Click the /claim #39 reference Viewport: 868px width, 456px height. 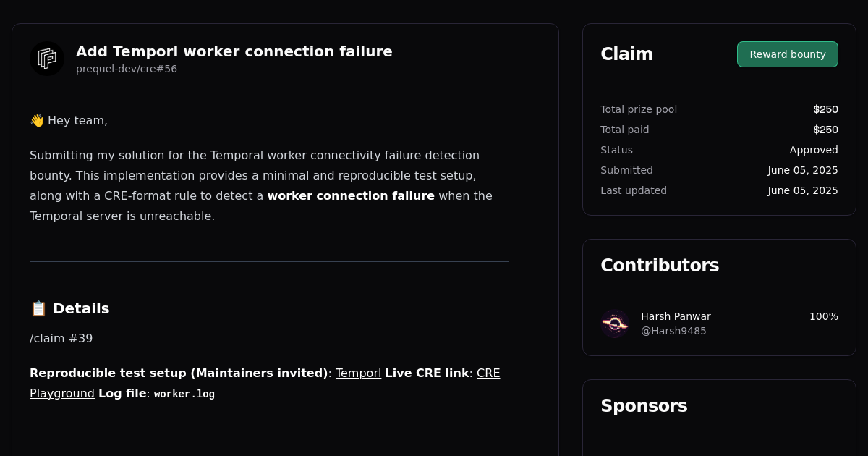click(61, 338)
